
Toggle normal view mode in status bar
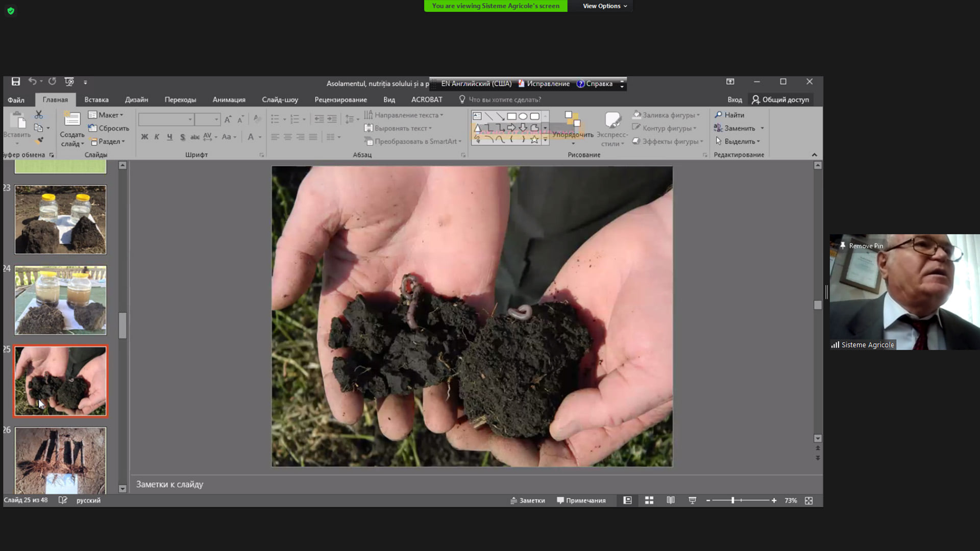627,500
